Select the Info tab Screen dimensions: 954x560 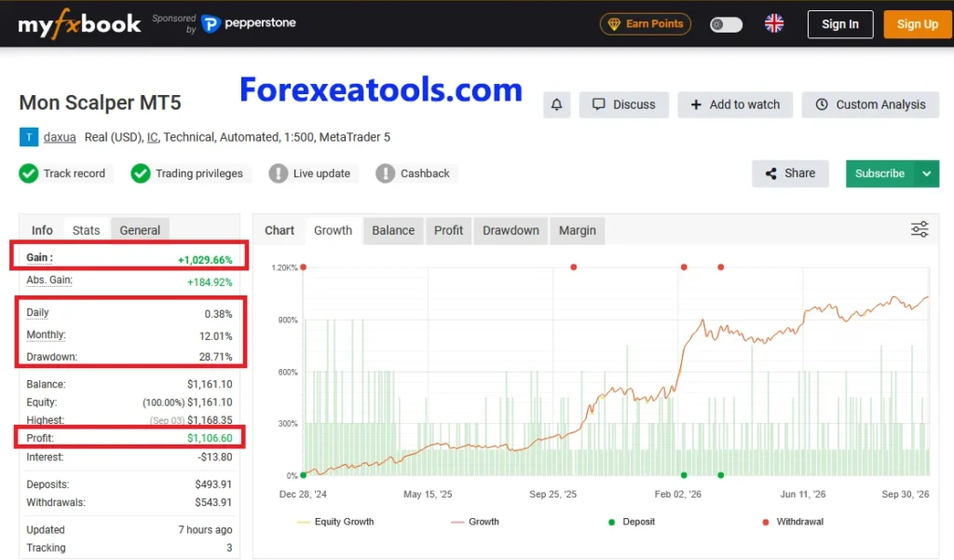pyautogui.click(x=42, y=231)
